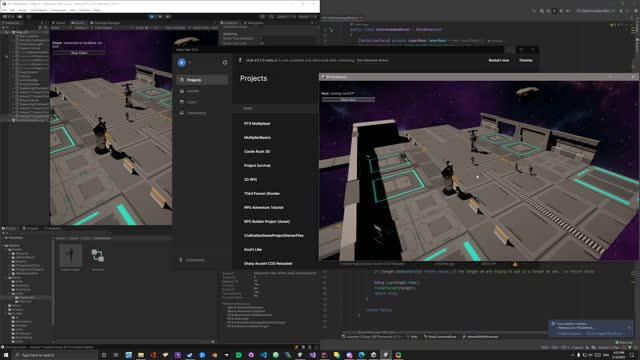Switch to Package Manager tab in Unity
Image resolution: width=640 pixels, height=360 pixels.
[x=105, y=23]
